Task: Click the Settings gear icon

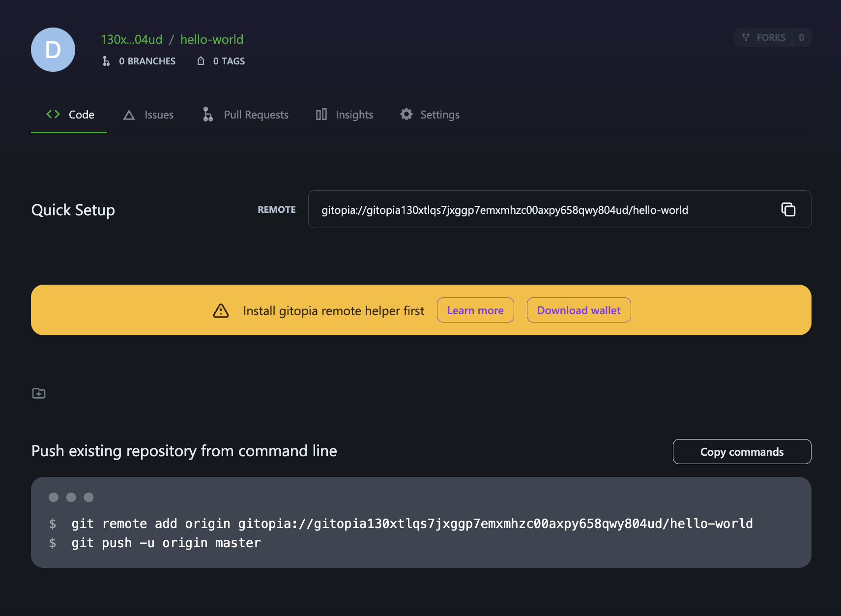Action: tap(406, 114)
